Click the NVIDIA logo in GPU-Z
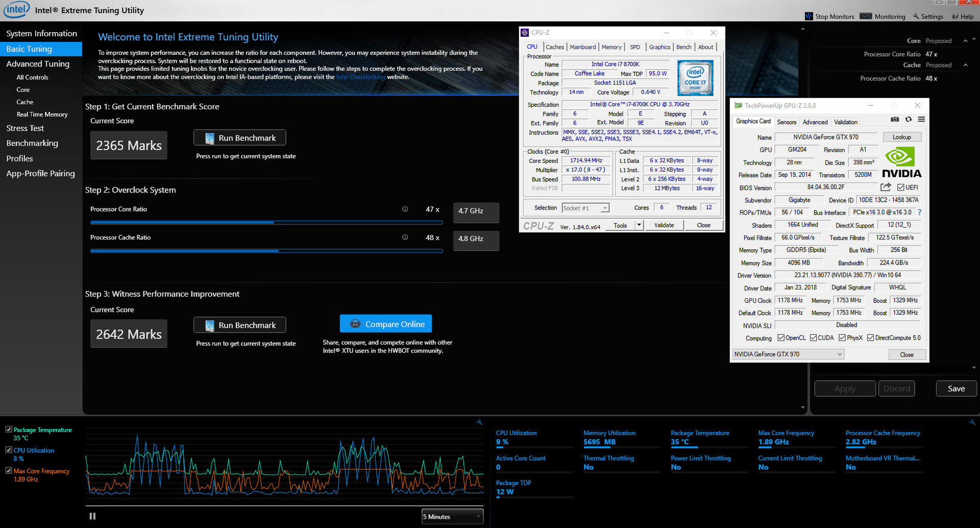 tap(901, 162)
